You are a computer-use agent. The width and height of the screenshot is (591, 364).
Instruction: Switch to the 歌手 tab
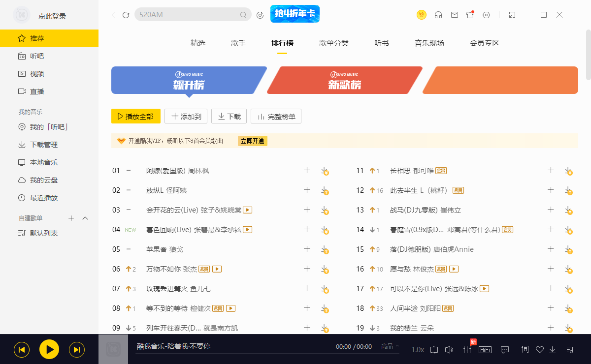[x=238, y=43]
